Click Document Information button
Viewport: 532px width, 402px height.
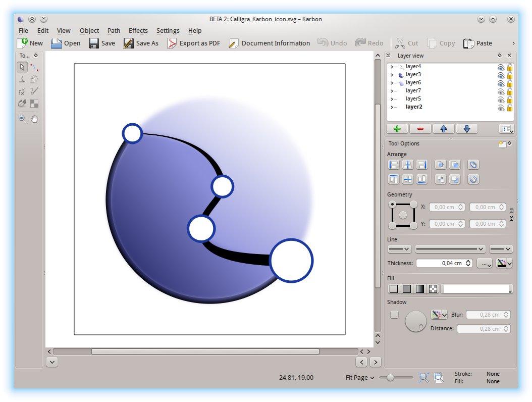click(x=270, y=43)
